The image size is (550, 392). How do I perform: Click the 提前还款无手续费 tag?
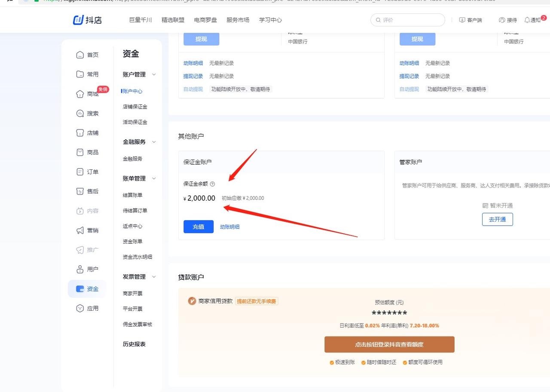(257, 301)
